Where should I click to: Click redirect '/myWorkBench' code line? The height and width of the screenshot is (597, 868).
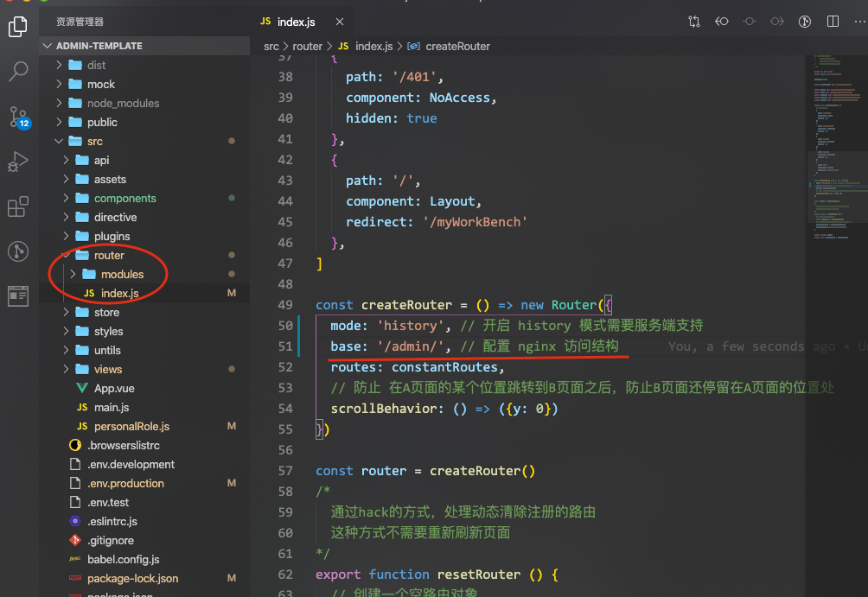(x=437, y=222)
